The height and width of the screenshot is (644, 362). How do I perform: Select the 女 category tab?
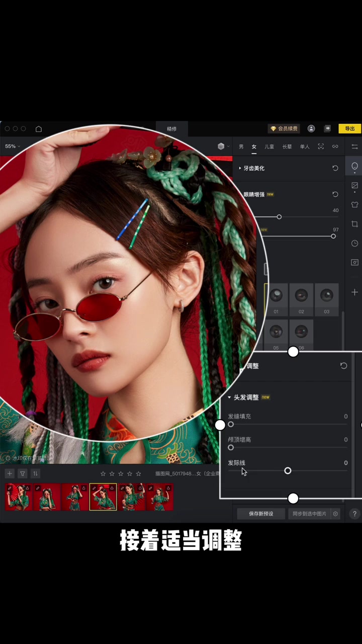click(x=254, y=146)
